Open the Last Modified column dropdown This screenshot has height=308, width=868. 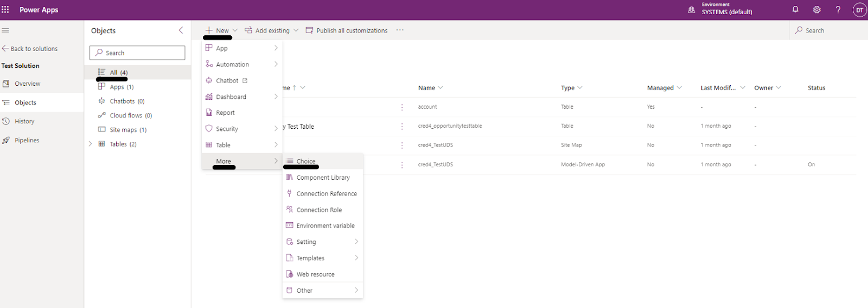(x=743, y=87)
